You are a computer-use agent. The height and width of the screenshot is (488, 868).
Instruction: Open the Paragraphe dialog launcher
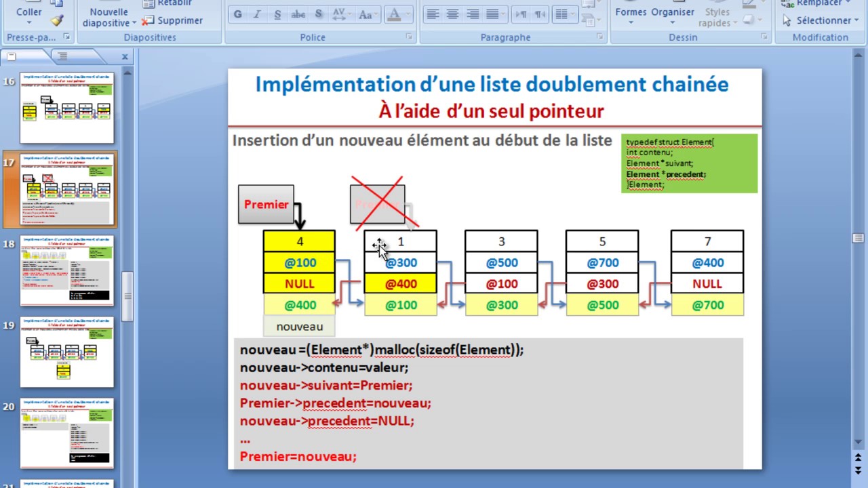tap(600, 37)
